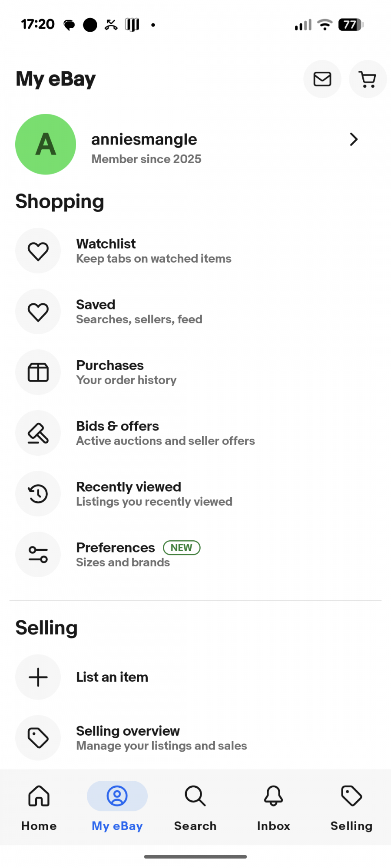391x868 pixels.
Task: Tap the Recently viewed history icon
Action: pos(38,494)
